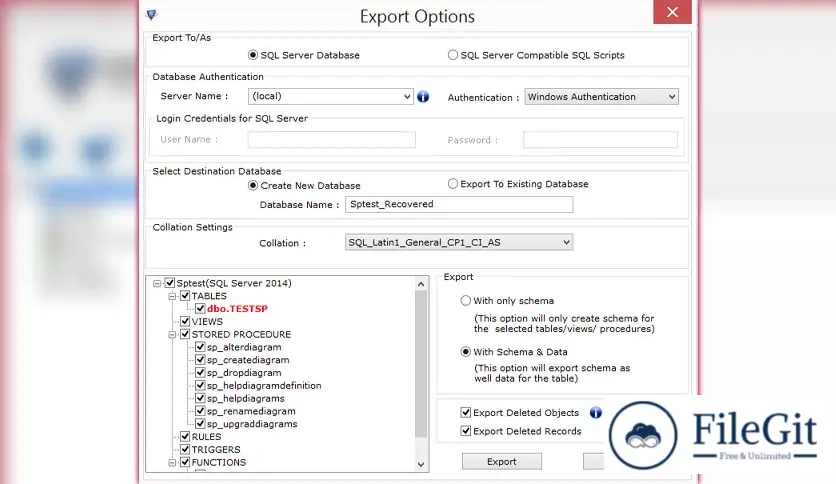
Task: Select the dbo.TESTSP table label
Action: click(x=237, y=309)
